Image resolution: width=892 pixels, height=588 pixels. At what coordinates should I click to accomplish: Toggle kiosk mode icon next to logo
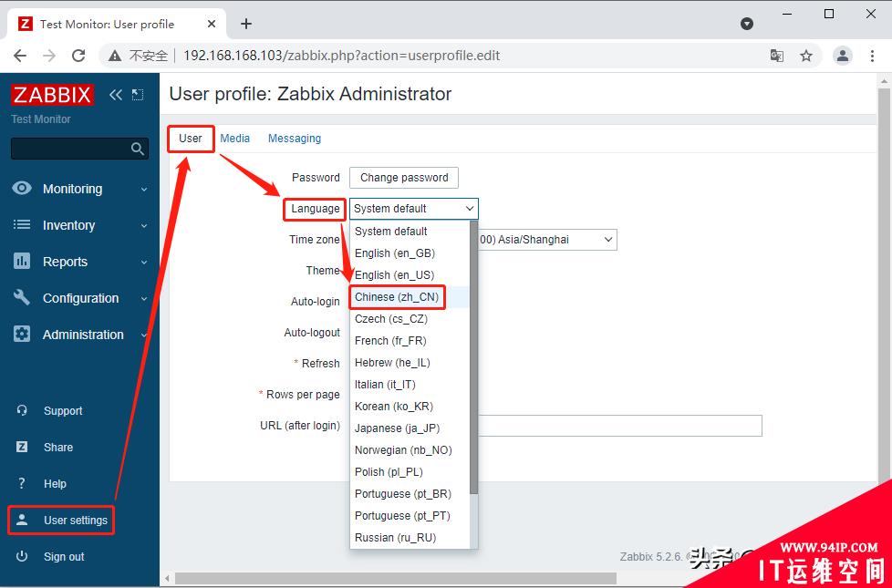click(x=138, y=95)
